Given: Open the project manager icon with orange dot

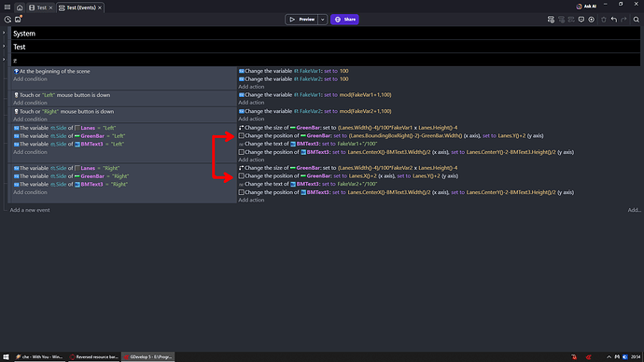Looking at the screenshot, I should pos(18,20).
